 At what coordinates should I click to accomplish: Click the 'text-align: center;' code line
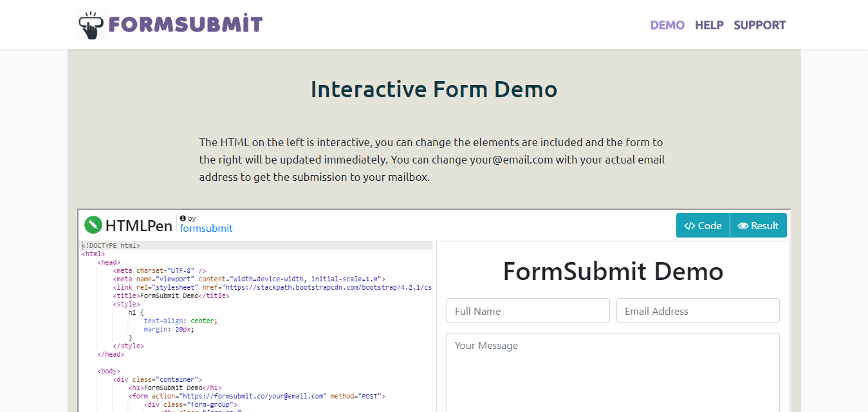[181, 321]
